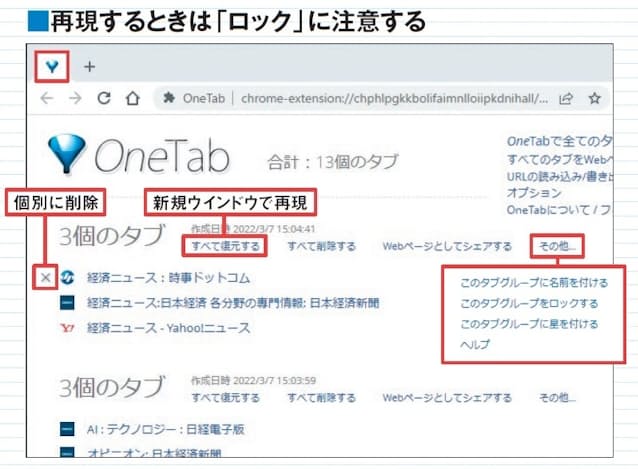This screenshot has width=638, height=469.
Task: Open その他 menu of 15:03:59 group
Action: (x=557, y=397)
